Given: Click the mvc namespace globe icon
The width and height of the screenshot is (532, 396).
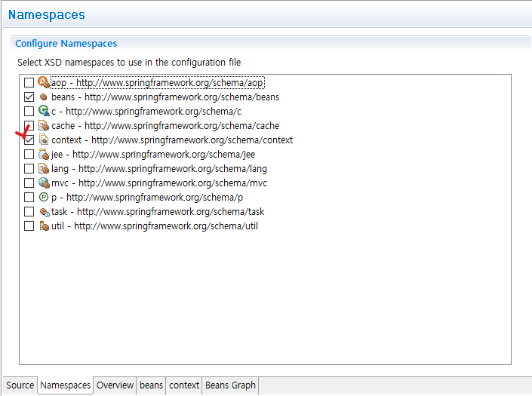Looking at the screenshot, I should click(43, 183).
